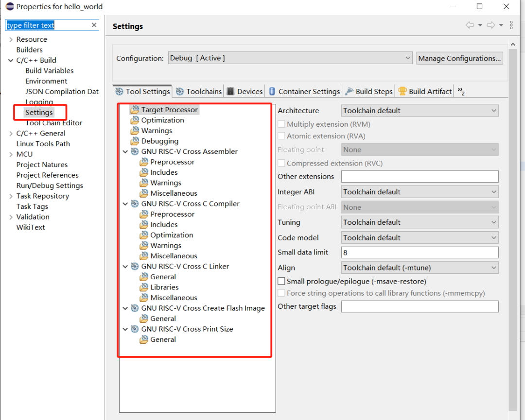
Task: Click the Forward navigation arrow icon
Action: coord(491,25)
